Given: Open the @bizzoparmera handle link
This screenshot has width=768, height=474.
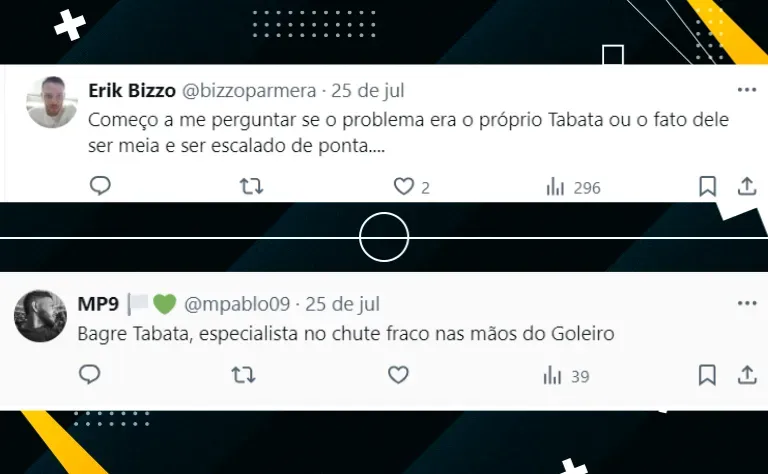Looking at the screenshot, I should tap(249, 91).
